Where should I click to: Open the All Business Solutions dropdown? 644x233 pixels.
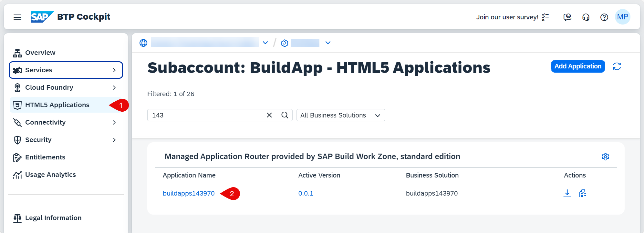341,115
